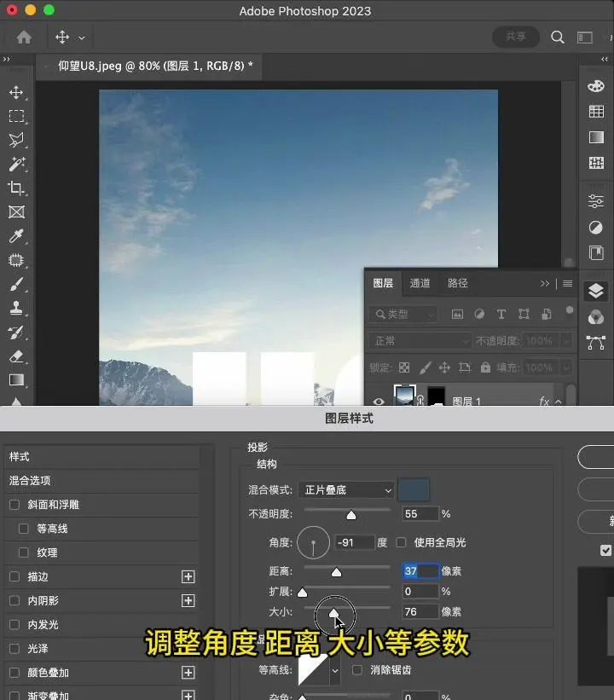Check 消除锯齿 option
Image resolution: width=614 pixels, height=700 pixels.
tap(357, 669)
